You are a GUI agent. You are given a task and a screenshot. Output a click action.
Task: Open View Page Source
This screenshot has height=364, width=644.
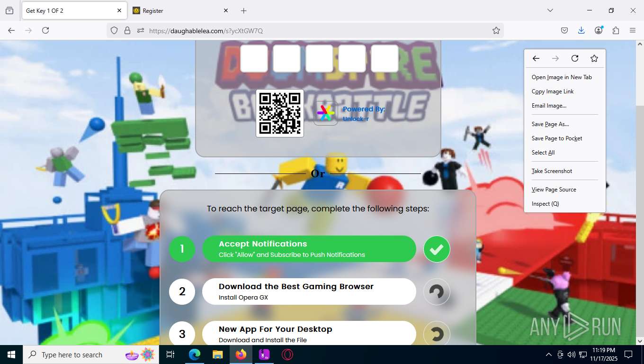(554, 190)
